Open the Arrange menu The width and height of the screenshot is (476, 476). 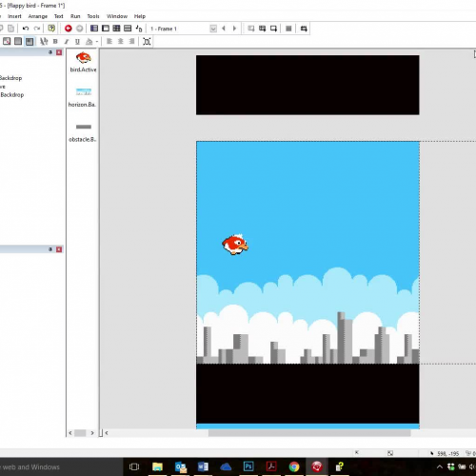coord(38,16)
